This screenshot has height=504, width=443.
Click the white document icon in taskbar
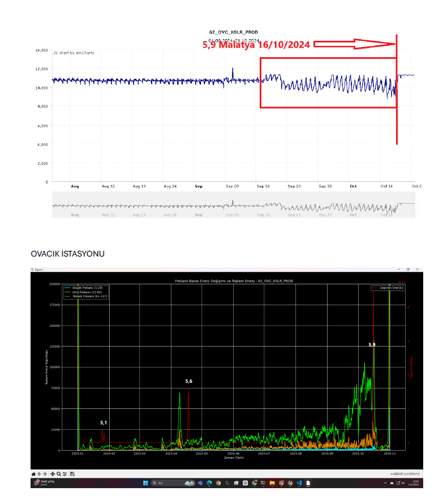click(x=308, y=483)
